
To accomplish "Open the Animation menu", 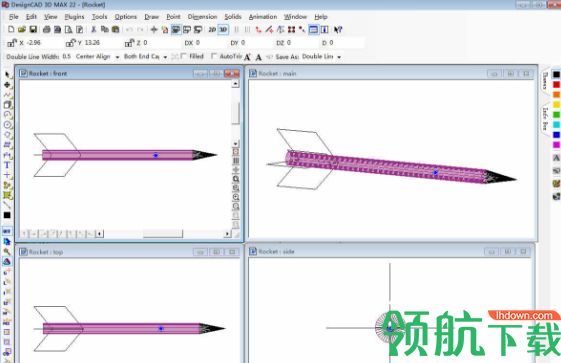I will 263,17.
